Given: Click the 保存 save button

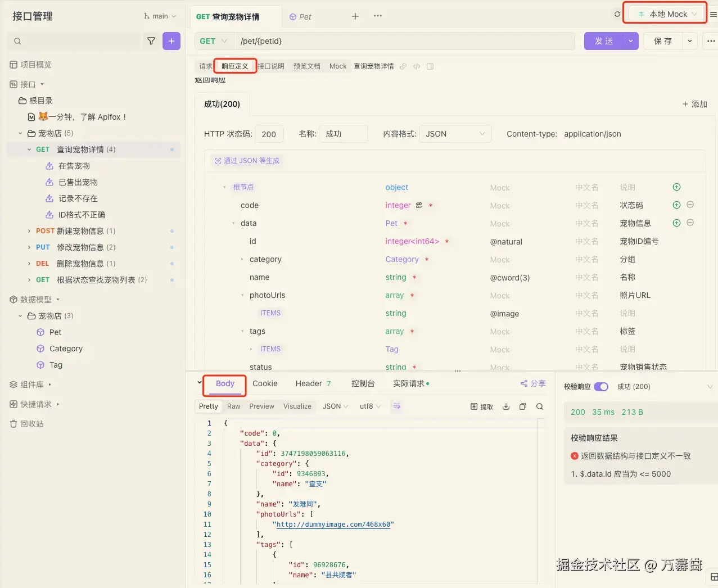Looking at the screenshot, I should [663, 41].
